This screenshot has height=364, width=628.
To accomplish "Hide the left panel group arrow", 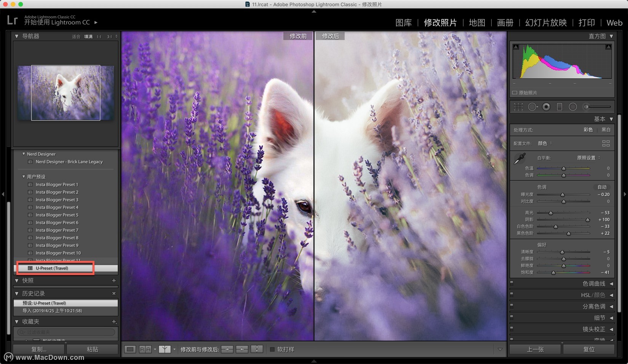I will click(x=3, y=194).
